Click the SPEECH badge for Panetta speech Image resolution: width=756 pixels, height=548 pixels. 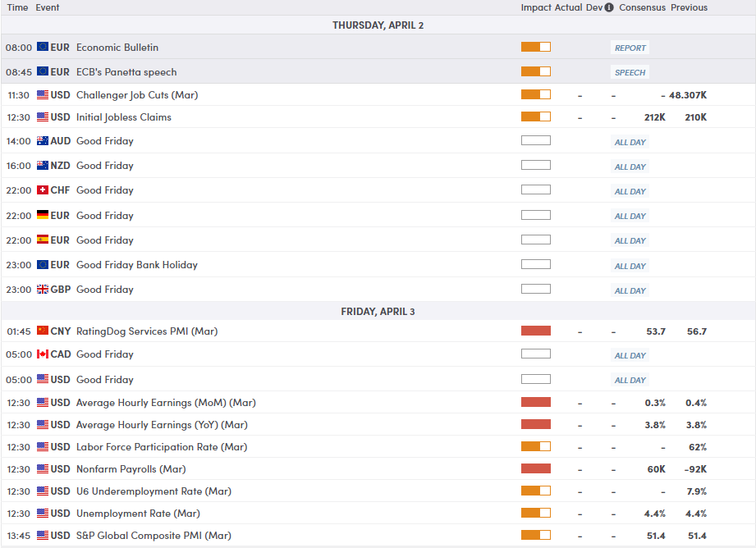(x=630, y=72)
